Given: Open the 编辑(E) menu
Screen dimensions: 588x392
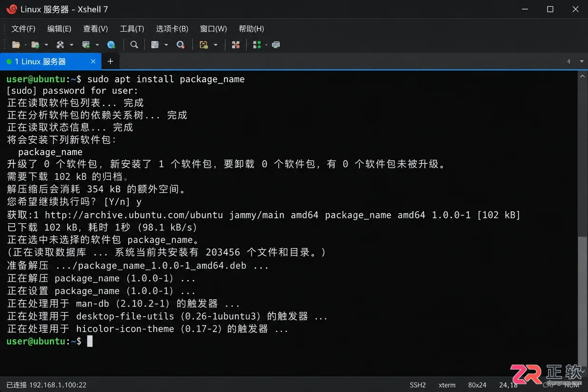Looking at the screenshot, I should point(59,29).
